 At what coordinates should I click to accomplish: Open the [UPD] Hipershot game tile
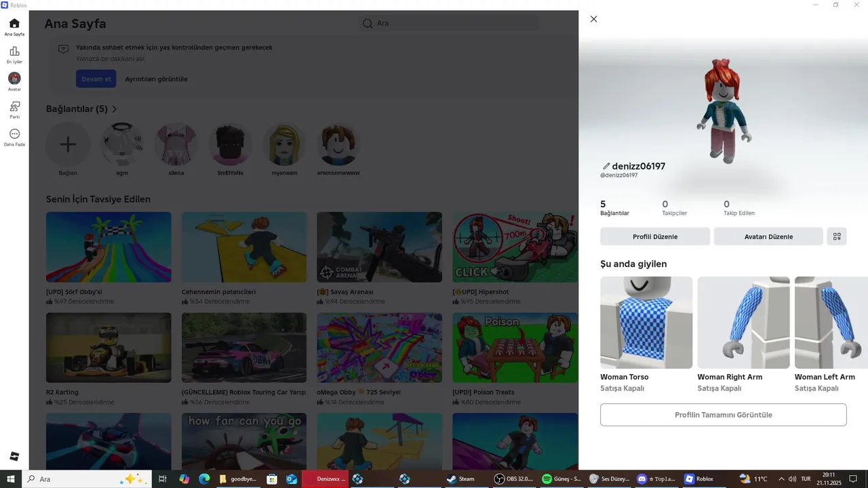pyautogui.click(x=515, y=247)
